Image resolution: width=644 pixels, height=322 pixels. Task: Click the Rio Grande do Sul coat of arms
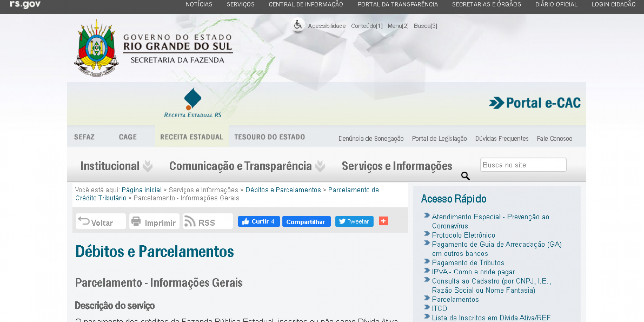coord(96,48)
